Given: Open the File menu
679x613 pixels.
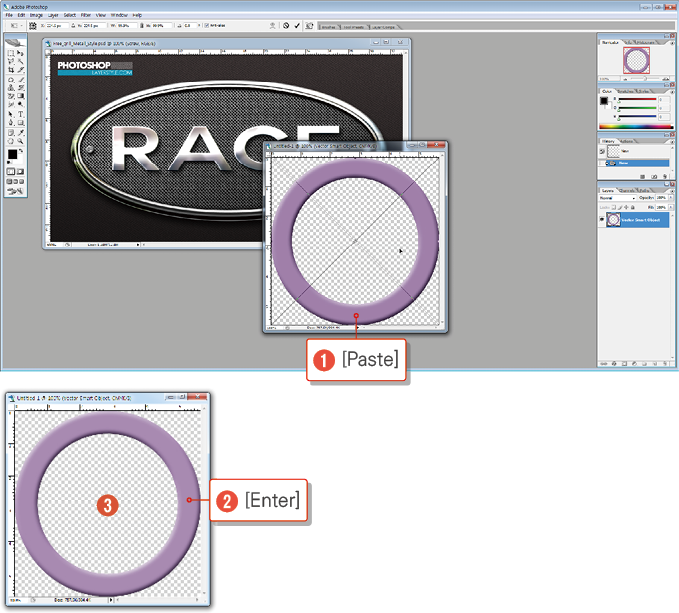Looking at the screenshot, I should [9, 15].
